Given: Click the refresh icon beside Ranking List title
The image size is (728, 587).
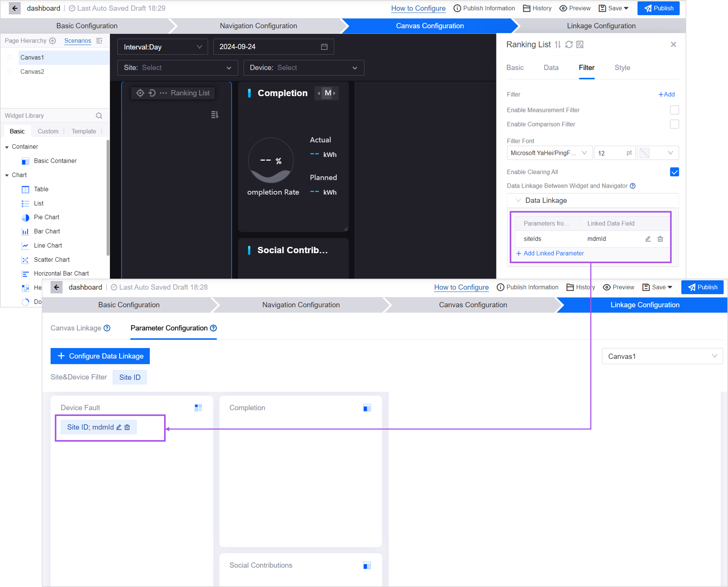Looking at the screenshot, I should [569, 44].
